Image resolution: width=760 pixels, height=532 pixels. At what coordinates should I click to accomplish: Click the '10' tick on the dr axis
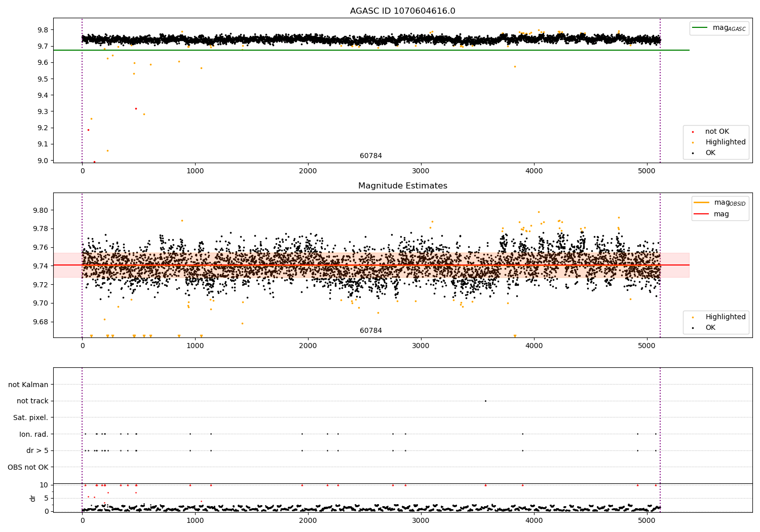click(44, 485)
